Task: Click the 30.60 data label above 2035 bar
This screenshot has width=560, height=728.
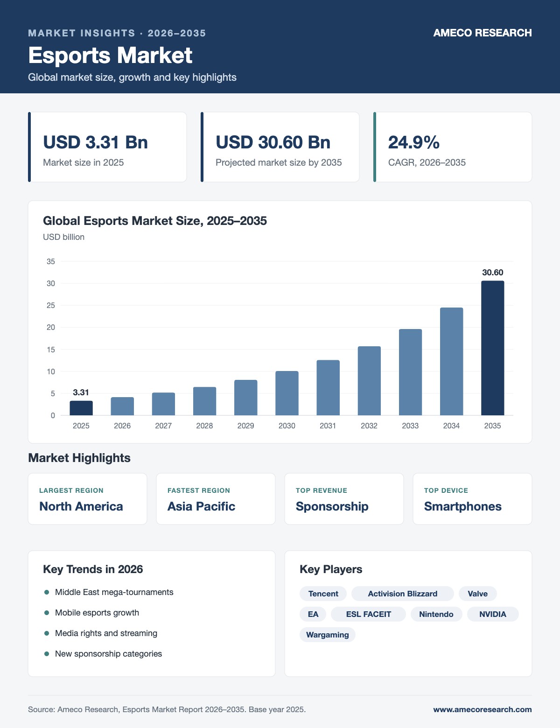Action: pos(493,273)
